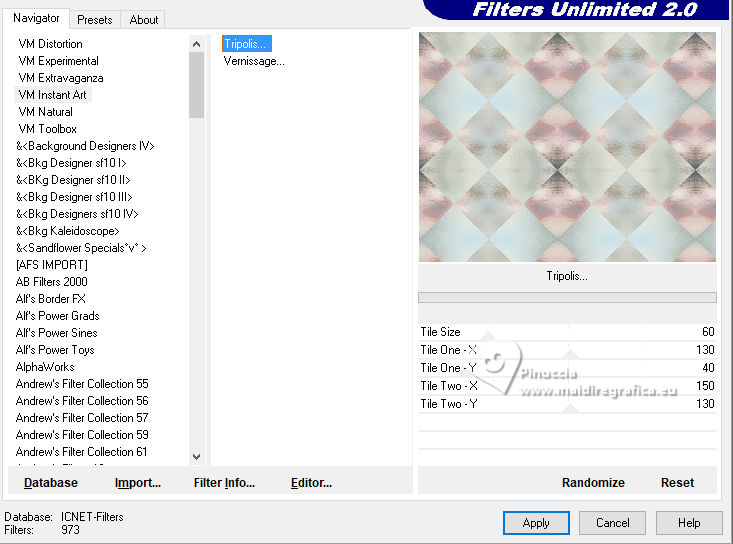
Task: Select &<Bkg Designers sf10 IV> entry
Action: pos(77,214)
